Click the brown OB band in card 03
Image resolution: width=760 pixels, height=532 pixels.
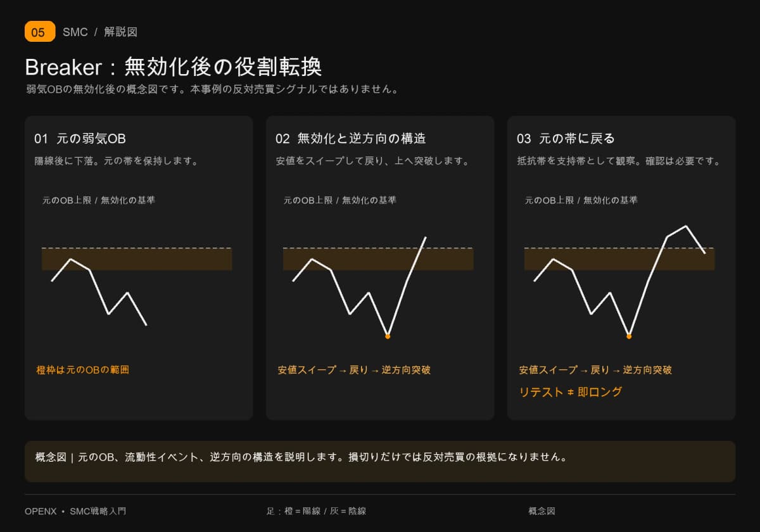(619, 259)
